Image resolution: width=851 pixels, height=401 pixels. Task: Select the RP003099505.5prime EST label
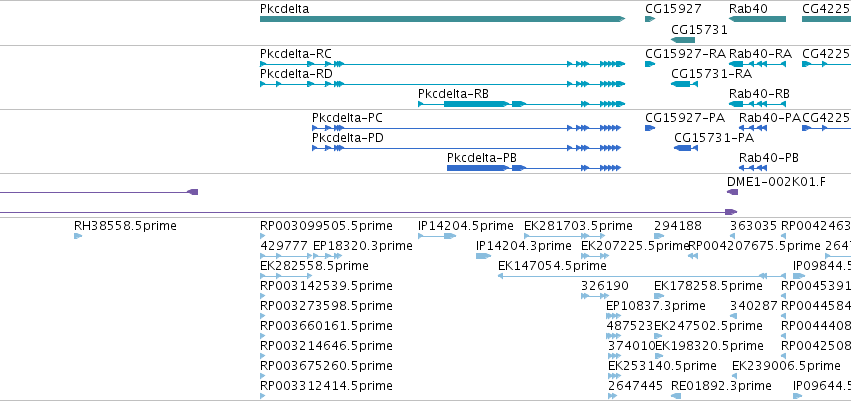[326, 226]
